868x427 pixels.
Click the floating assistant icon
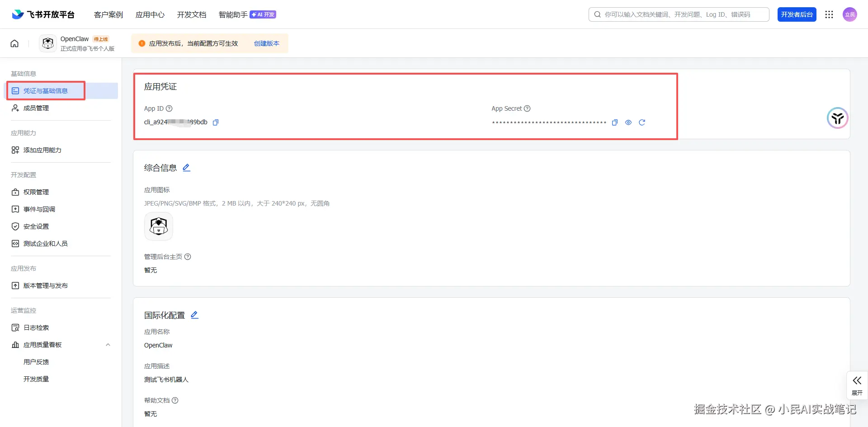(837, 118)
